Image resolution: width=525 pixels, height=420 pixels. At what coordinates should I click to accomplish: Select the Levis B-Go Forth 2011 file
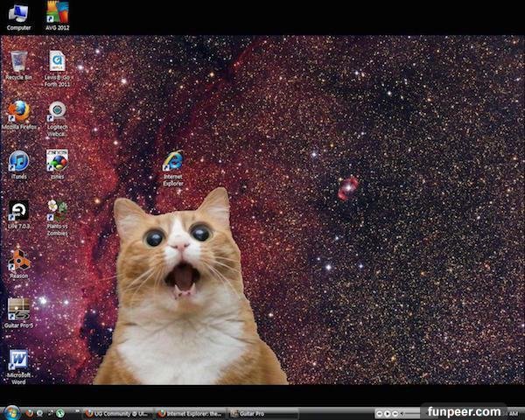57,63
